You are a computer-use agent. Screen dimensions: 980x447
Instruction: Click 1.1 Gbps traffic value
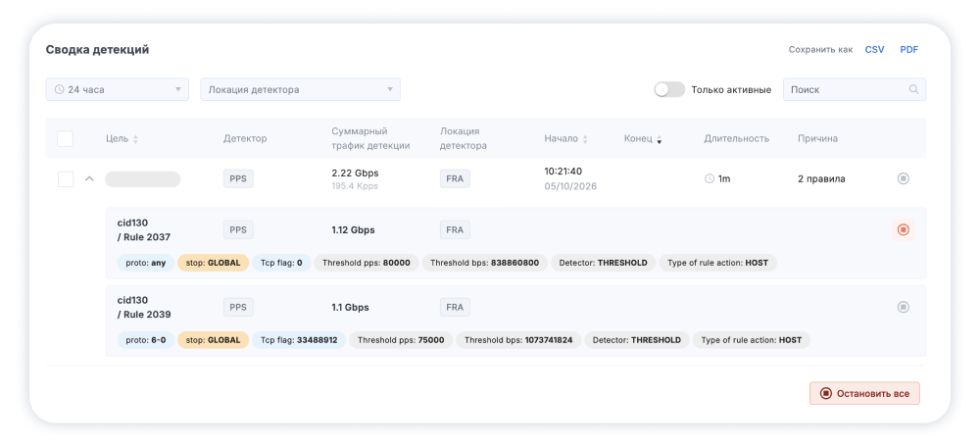coord(350,307)
